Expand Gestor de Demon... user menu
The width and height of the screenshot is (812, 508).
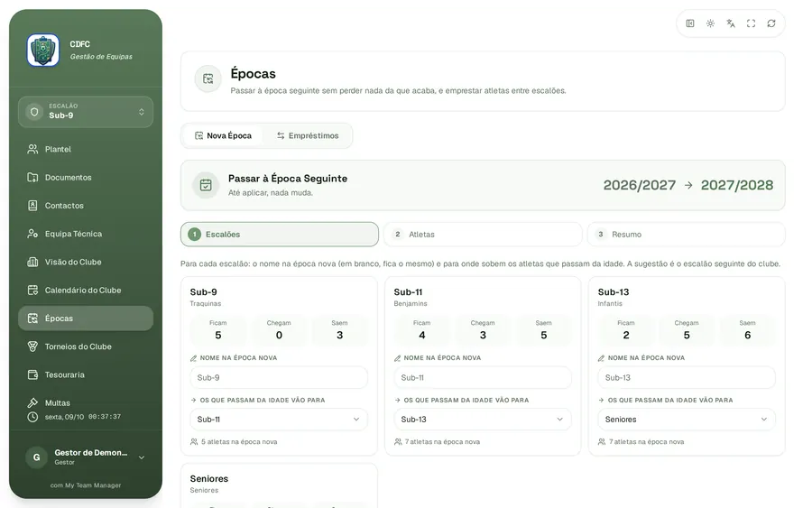(86, 457)
